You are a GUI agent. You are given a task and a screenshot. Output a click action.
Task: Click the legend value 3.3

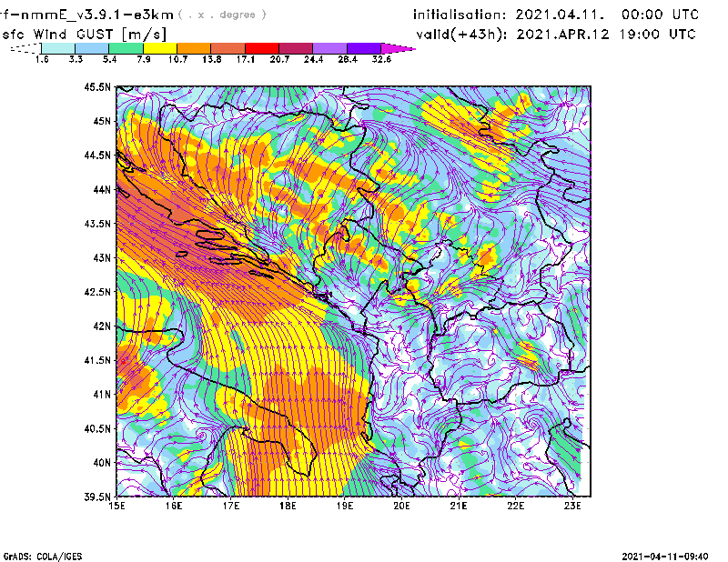pos(76,59)
